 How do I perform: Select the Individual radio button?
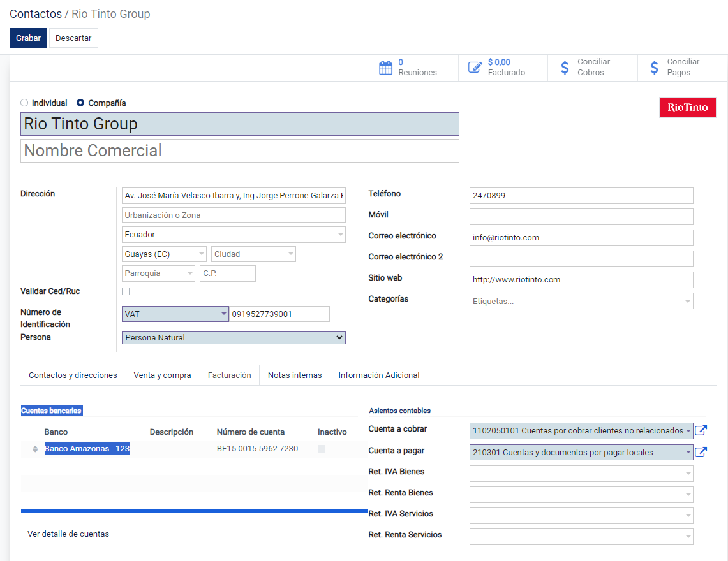pyautogui.click(x=24, y=103)
